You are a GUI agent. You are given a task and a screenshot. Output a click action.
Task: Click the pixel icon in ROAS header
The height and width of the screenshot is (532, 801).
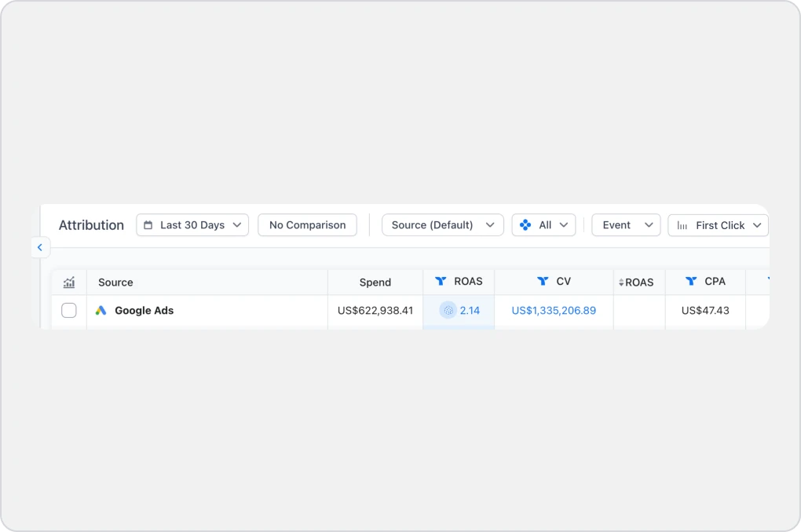[441, 281]
